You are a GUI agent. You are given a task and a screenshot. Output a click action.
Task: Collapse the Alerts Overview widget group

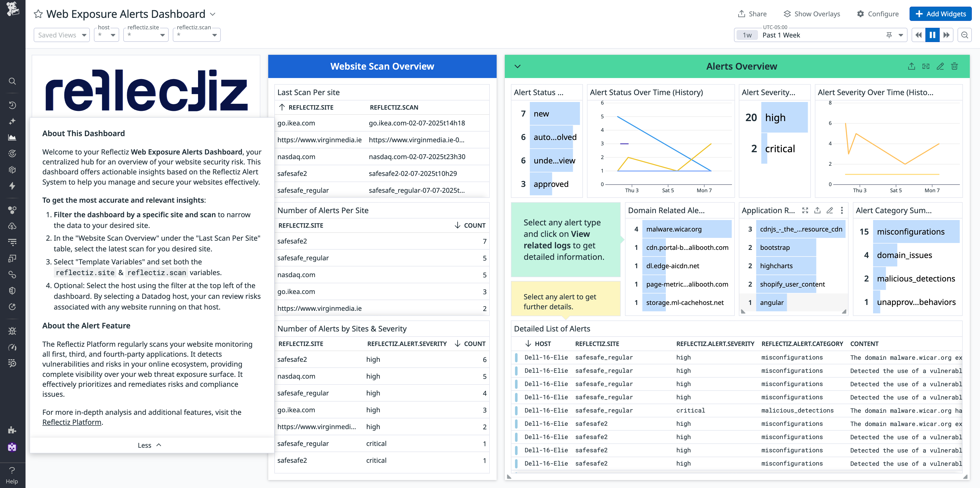pos(517,66)
